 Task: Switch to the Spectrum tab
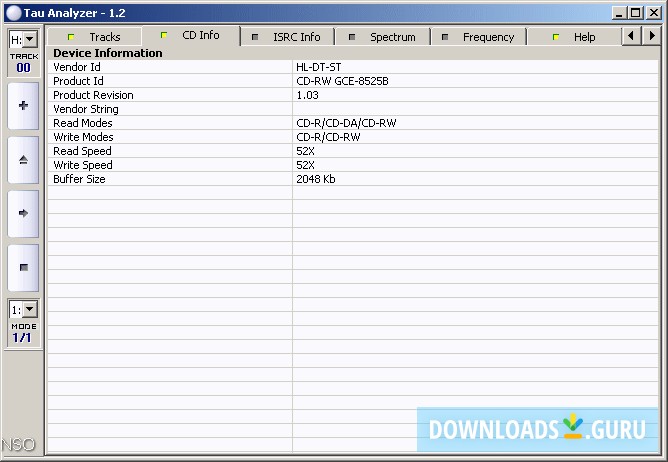click(x=383, y=37)
